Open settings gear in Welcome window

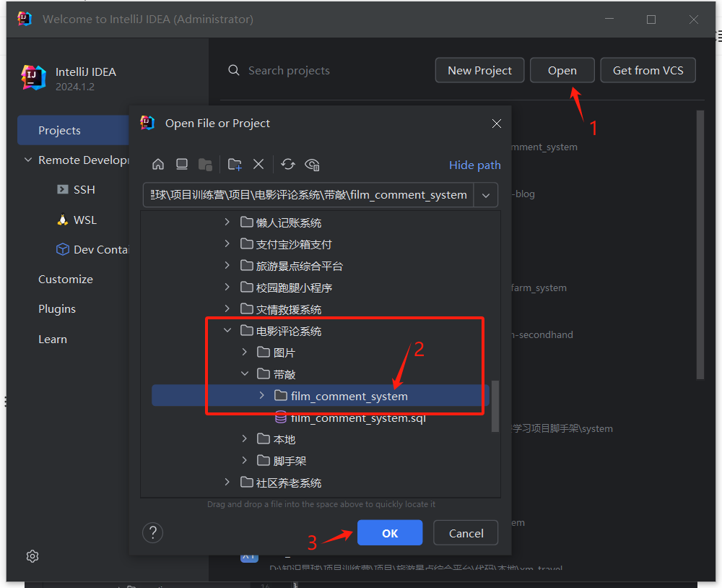tap(32, 556)
